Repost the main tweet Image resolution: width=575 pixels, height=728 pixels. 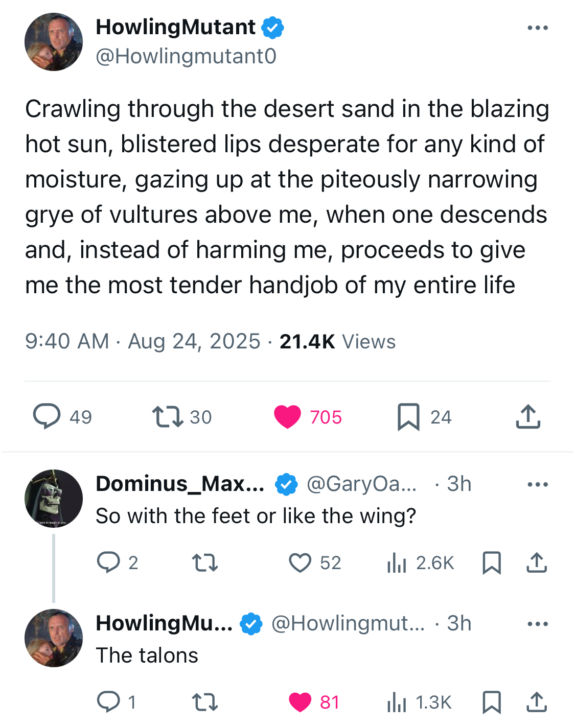click(x=168, y=416)
